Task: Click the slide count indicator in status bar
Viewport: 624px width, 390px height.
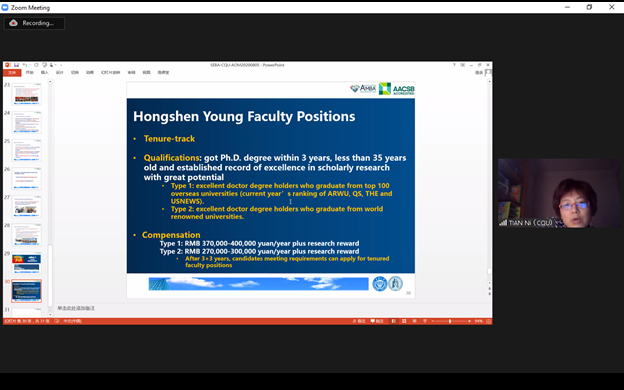Action: click(x=27, y=321)
